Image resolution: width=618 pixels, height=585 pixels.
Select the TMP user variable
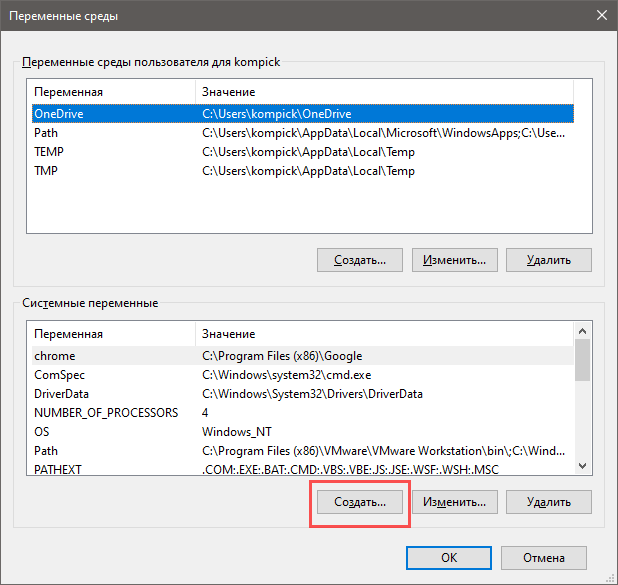point(303,171)
